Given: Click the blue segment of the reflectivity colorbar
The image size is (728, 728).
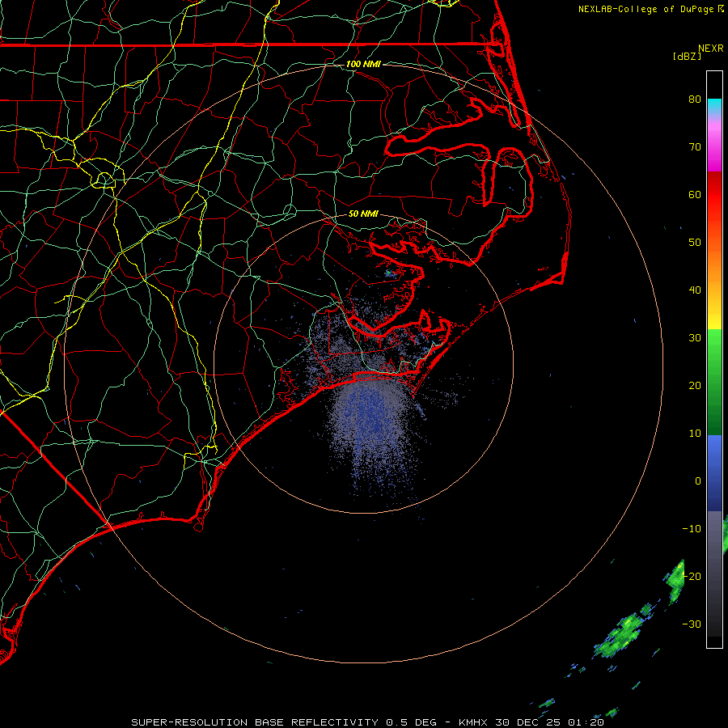Looking at the screenshot, I should click(714, 472).
